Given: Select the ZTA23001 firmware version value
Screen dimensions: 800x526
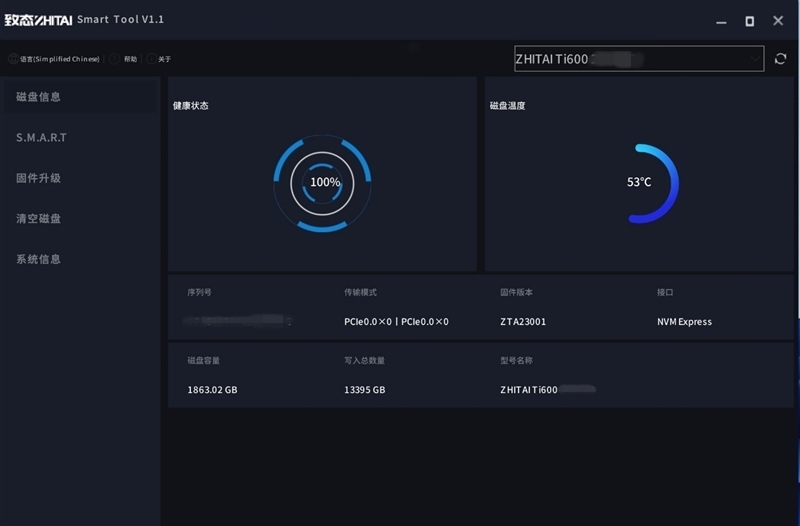Looking at the screenshot, I should coord(523,321).
